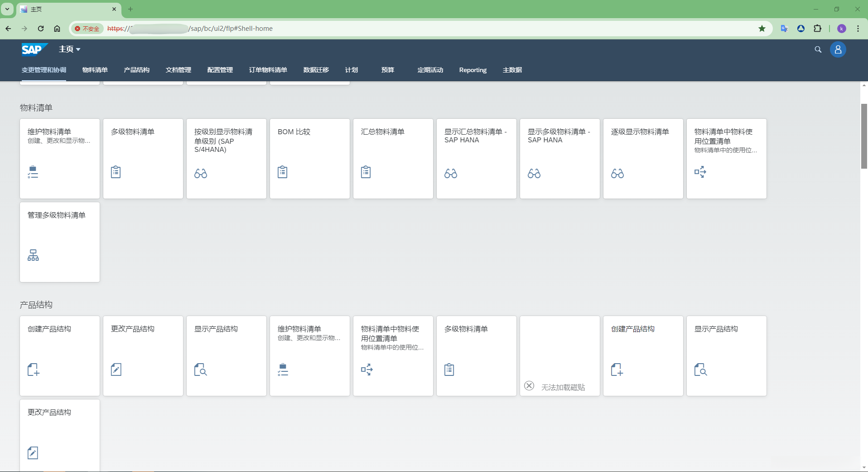
Task: Reload the page with refresh button
Action: tap(41, 29)
